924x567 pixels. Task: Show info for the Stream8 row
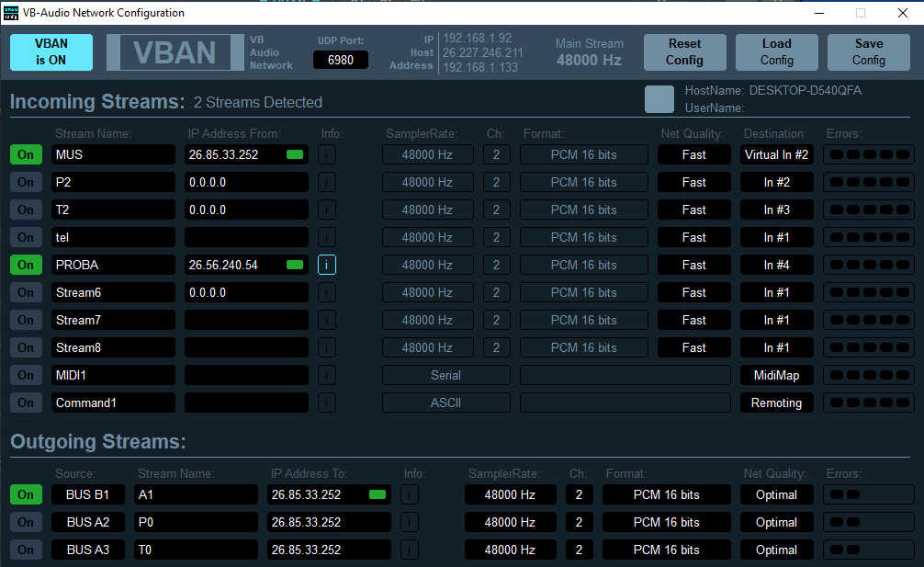(326, 347)
